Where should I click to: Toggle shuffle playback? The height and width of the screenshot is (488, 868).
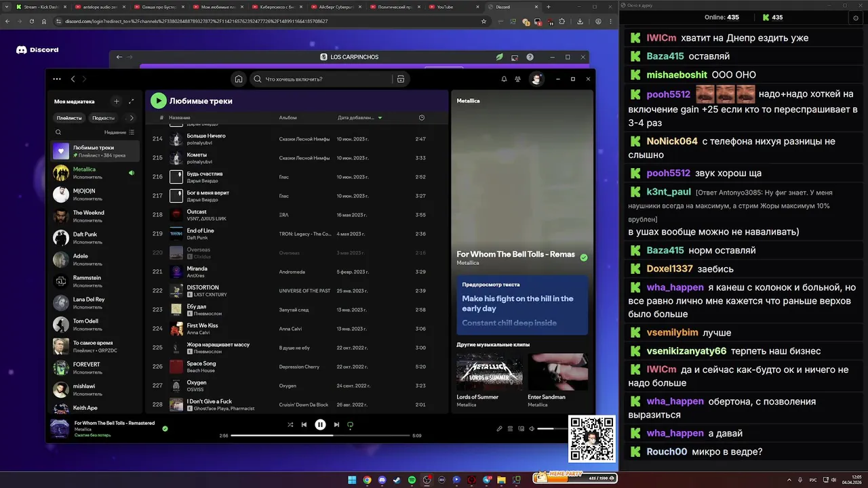tap(290, 424)
